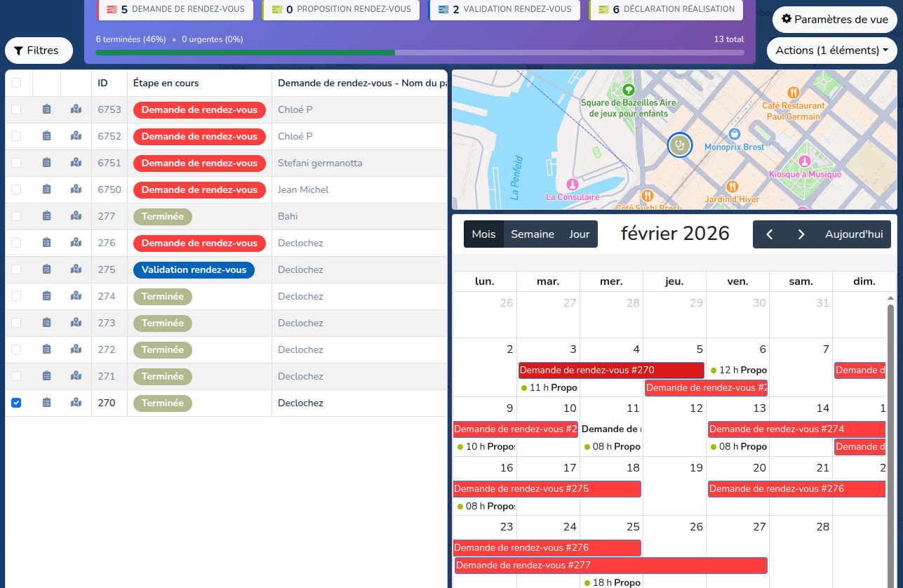Check the box for row 275
The height and width of the screenshot is (588, 903).
(16, 269)
